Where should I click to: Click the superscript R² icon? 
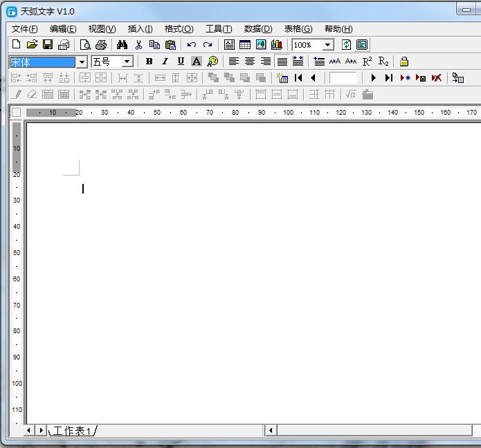pos(367,62)
